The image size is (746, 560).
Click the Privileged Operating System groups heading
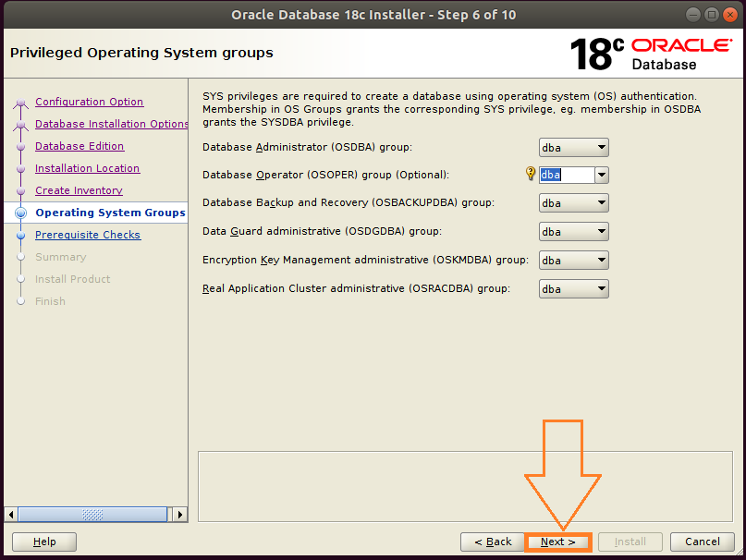[x=141, y=53]
